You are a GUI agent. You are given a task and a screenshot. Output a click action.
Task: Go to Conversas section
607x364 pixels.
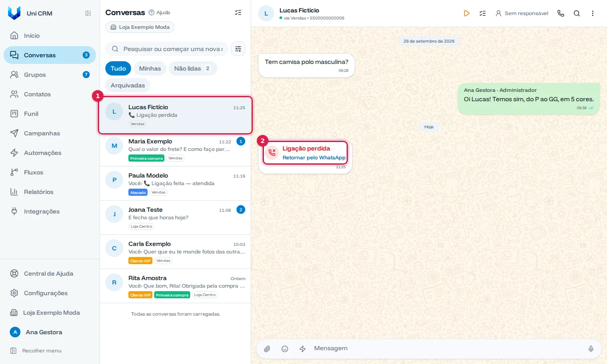pos(50,55)
